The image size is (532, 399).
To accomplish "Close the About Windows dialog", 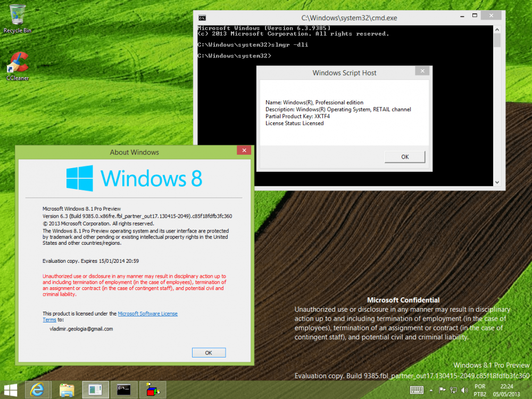I will [244, 151].
